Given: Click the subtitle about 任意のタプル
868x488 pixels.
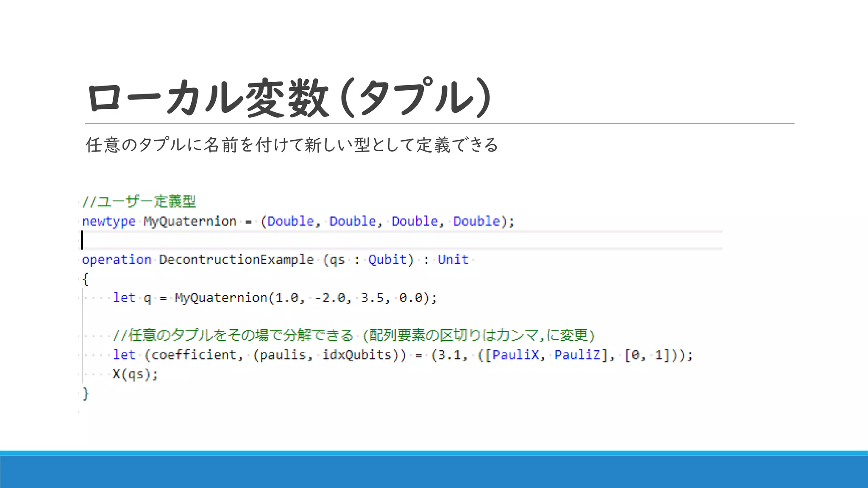Looking at the screenshot, I should click(x=292, y=145).
